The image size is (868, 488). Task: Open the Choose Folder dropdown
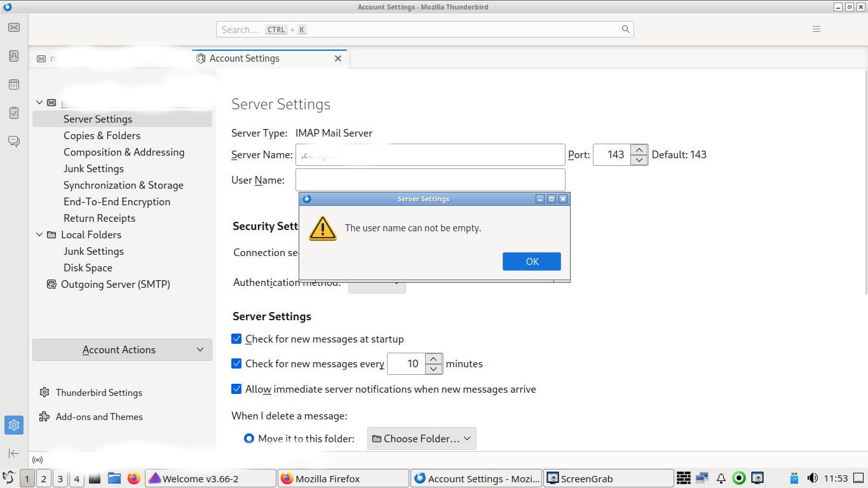(x=421, y=438)
